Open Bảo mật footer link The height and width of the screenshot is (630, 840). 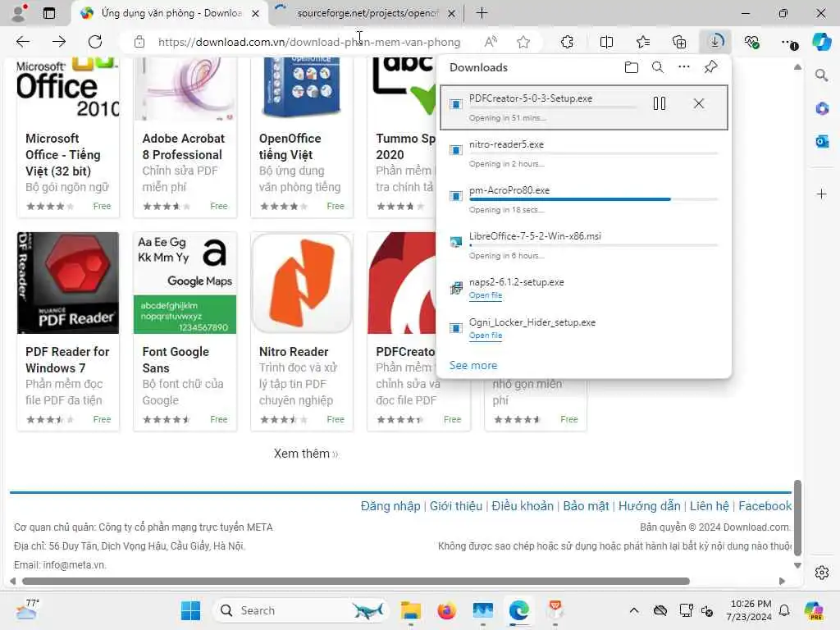click(x=586, y=505)
